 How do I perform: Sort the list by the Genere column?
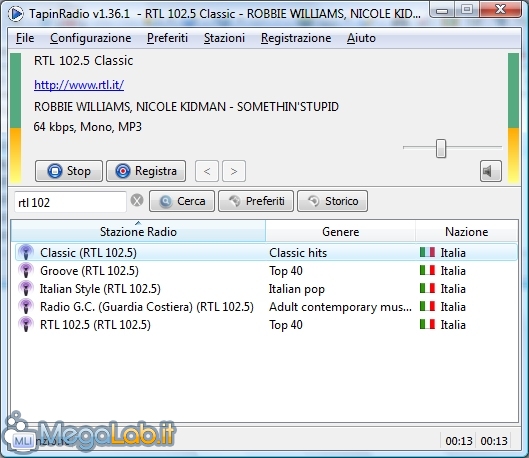(x=340, y=231)
